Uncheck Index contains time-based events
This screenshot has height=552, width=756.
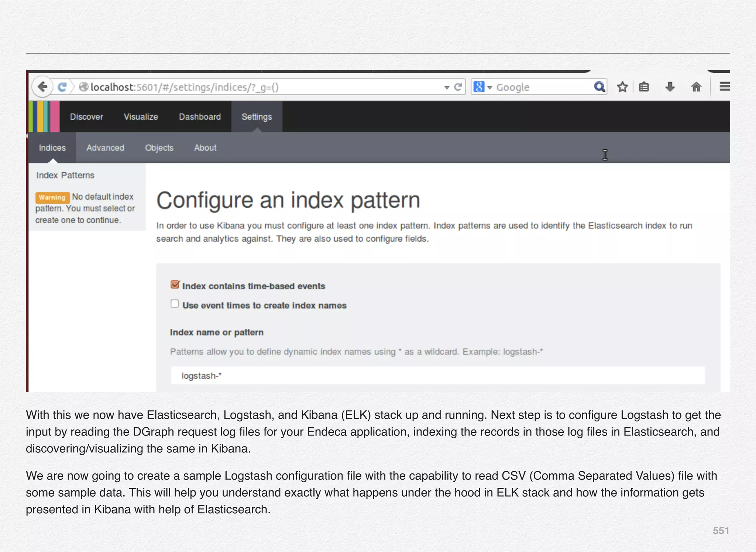tap(175, 284)
